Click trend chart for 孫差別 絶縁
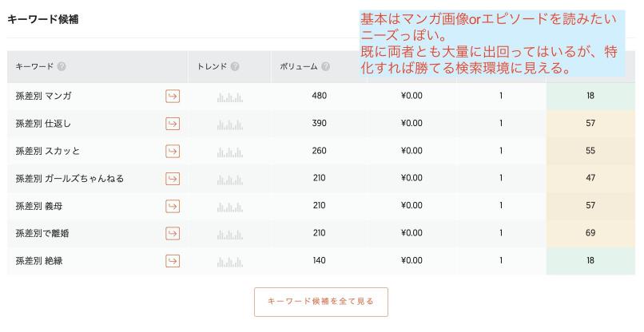644x332 pixels. [230, 262]
